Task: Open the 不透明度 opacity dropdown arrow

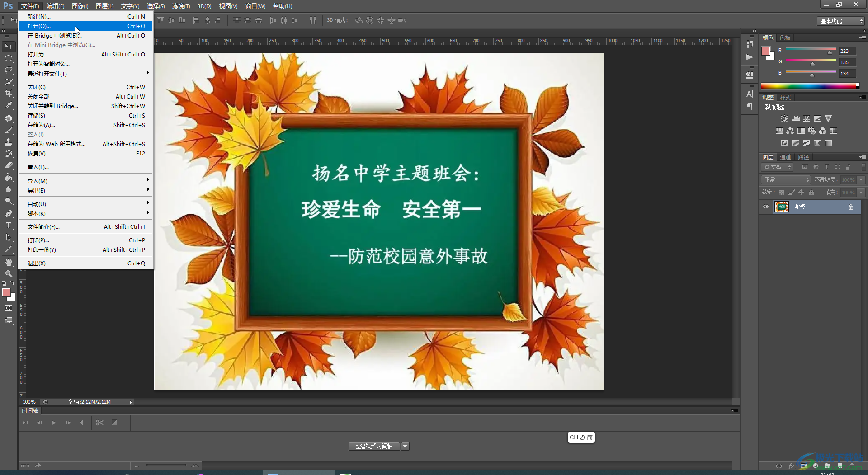Action: coord(861,180)
